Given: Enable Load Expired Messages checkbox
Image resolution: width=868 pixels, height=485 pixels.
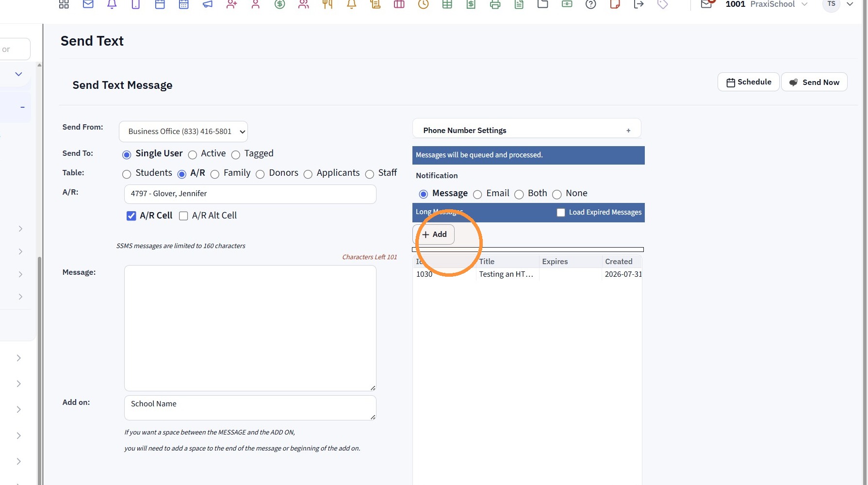Looking at the screenshot, I should coord(561,212).
